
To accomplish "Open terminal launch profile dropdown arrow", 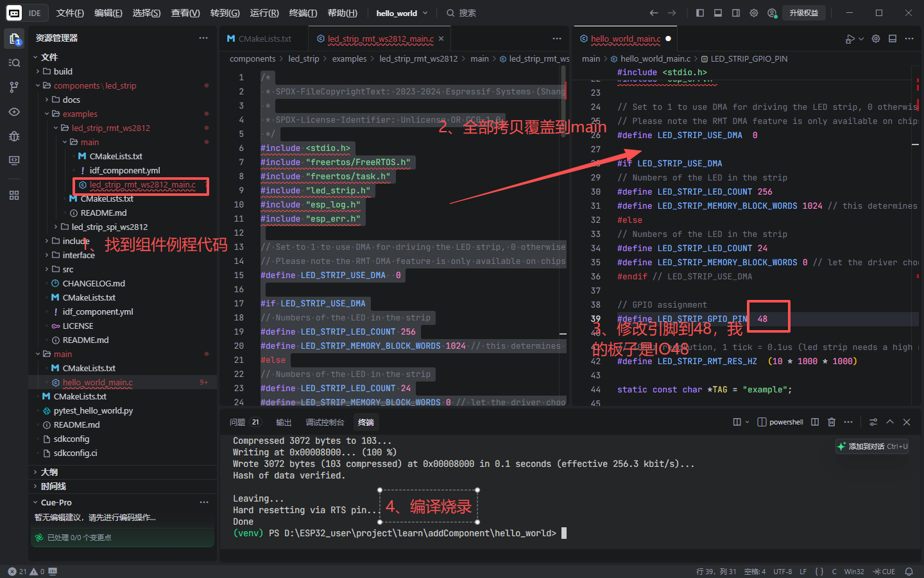I will [747, 422].
